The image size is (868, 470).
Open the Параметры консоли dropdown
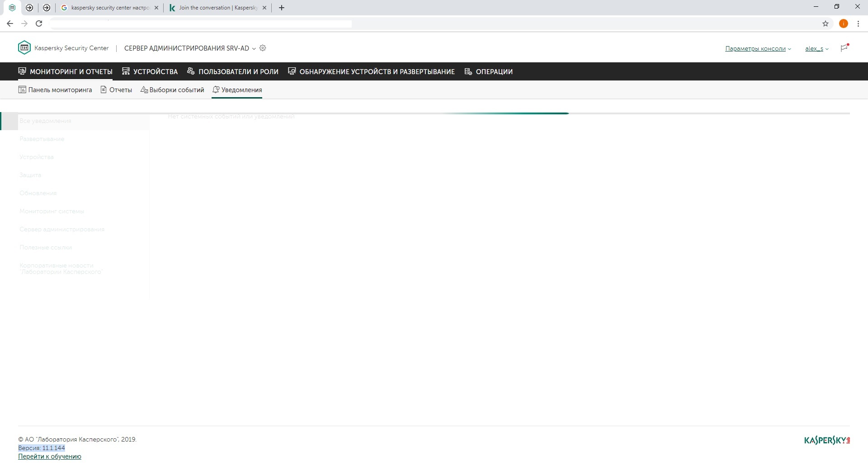pyautogui.click(x=758, y=49)
